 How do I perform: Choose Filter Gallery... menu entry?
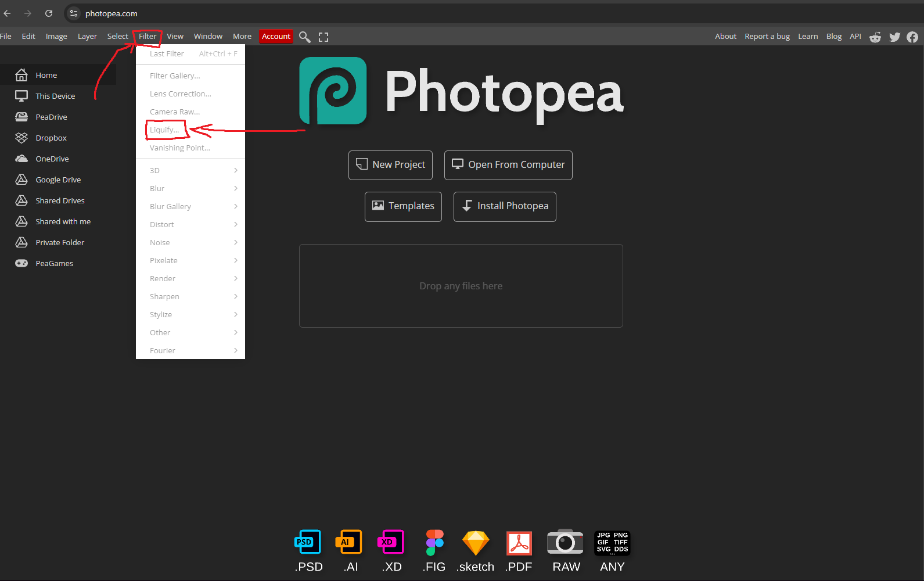[190, 76]
